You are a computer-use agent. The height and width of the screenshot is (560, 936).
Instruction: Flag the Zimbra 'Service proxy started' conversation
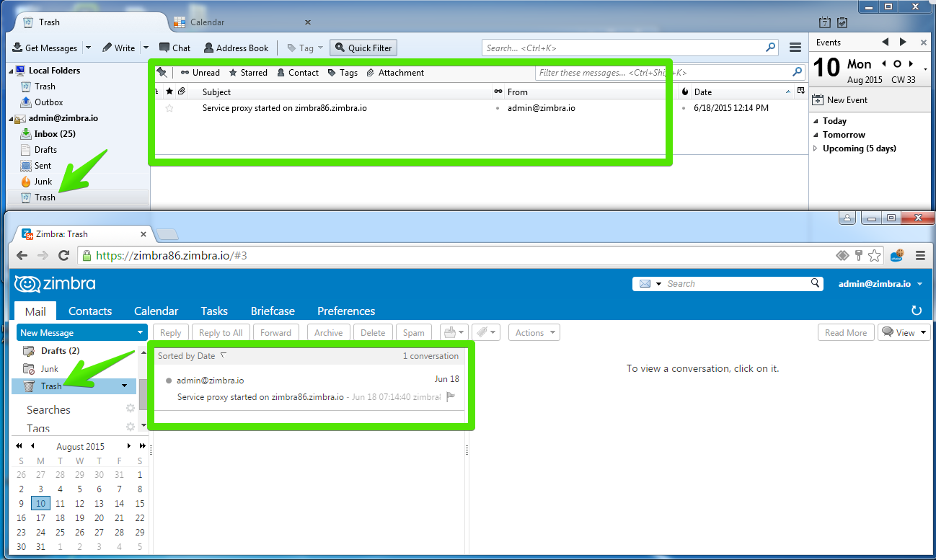click(451, 397)
